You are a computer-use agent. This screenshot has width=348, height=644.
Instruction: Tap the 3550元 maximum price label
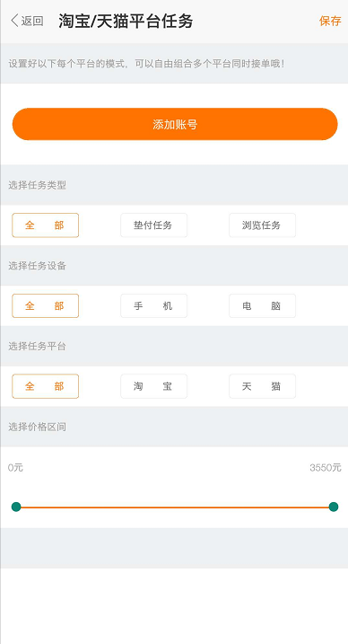pyautogui.click(x=326, y=468)
